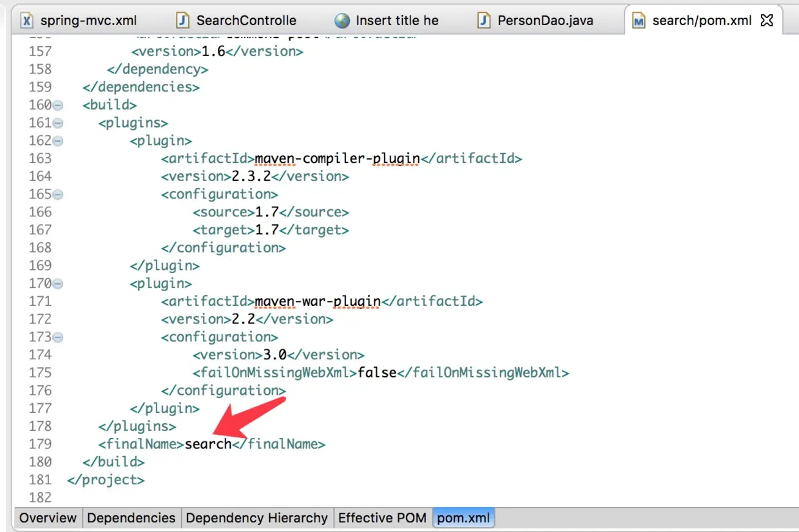
Task: Click the Java file icon on PersonDao.java tab
Action: point(484,21)
